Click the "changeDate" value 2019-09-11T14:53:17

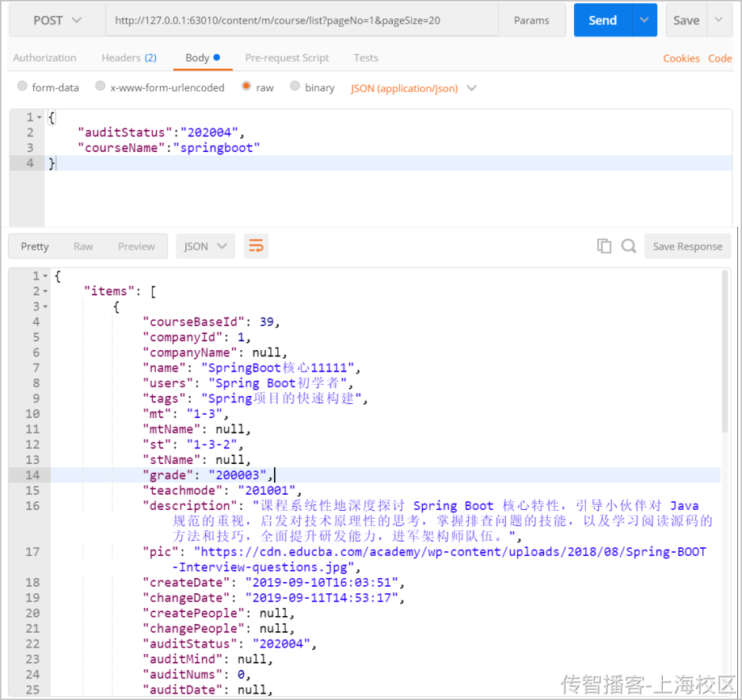(322, 598)
